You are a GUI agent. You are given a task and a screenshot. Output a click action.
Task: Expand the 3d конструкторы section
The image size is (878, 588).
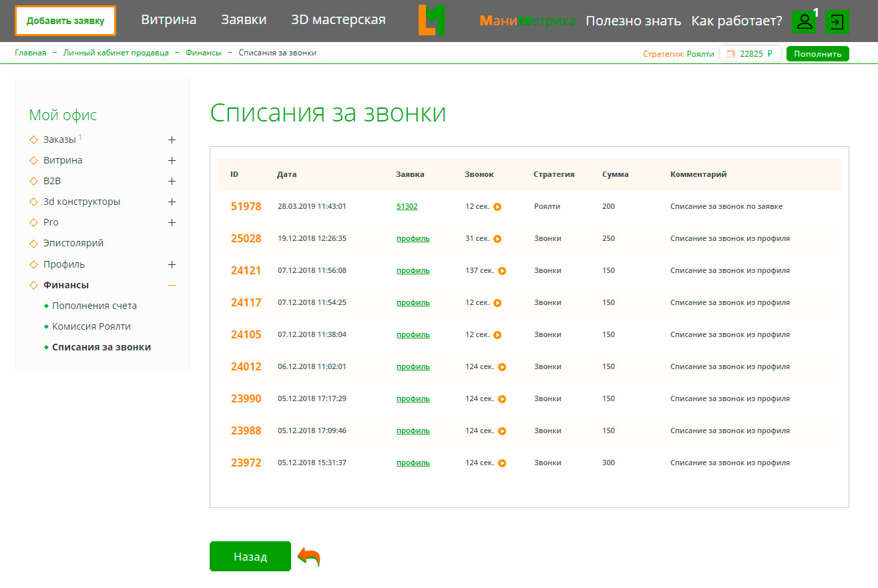[172, 202]
